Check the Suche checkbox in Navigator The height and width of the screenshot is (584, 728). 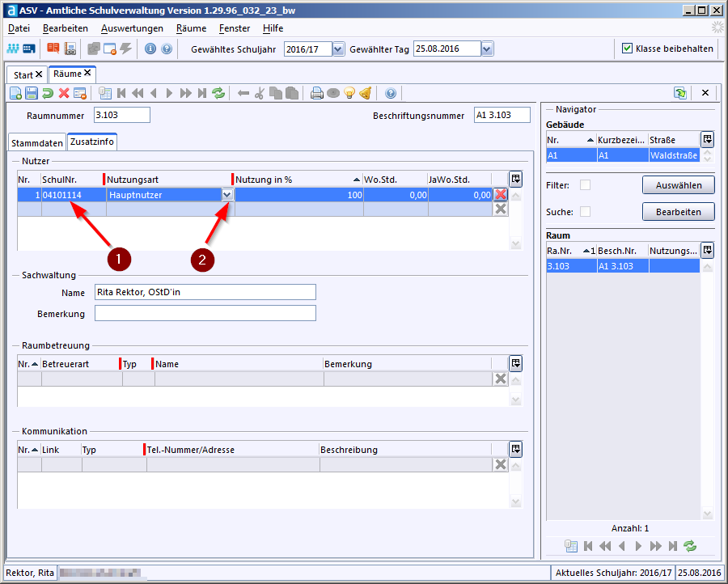point(585,212)
